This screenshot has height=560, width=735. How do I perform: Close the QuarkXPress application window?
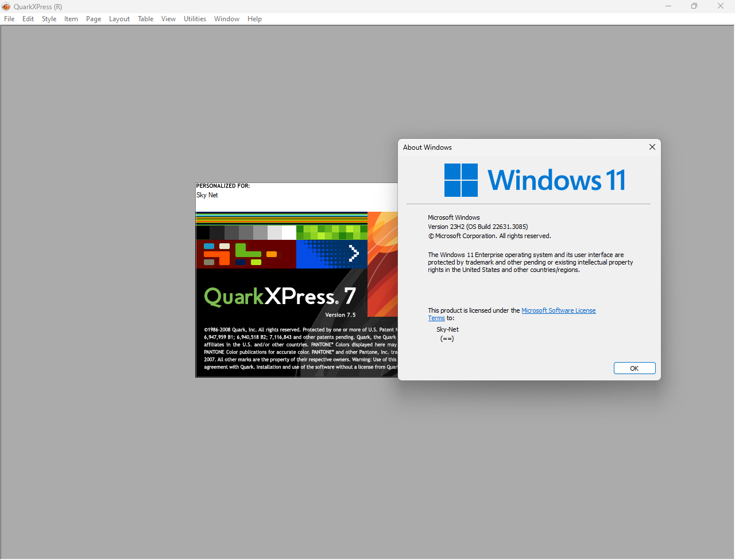pos(721,6)
